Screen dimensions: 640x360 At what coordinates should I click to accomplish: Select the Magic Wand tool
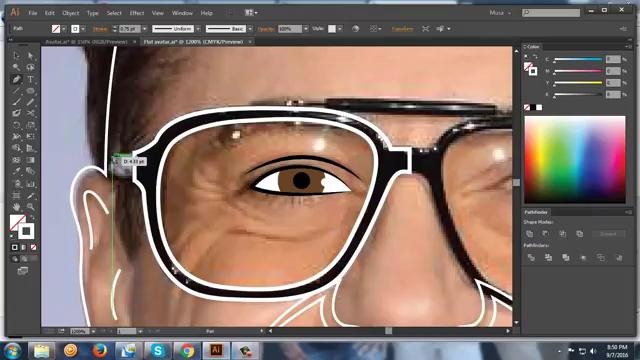pos(16,67)
